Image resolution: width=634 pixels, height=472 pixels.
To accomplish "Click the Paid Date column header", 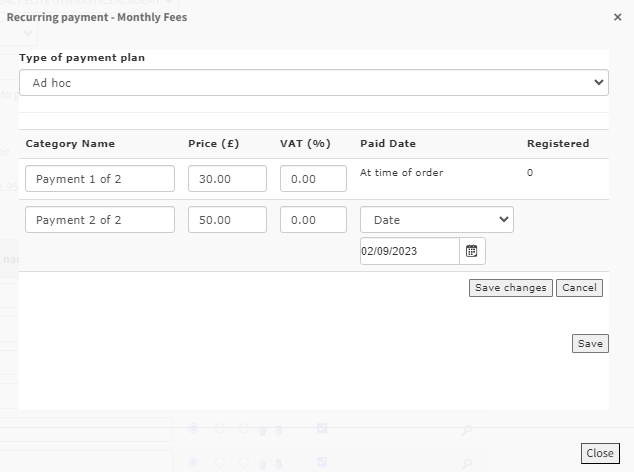I will coord(387,144).
